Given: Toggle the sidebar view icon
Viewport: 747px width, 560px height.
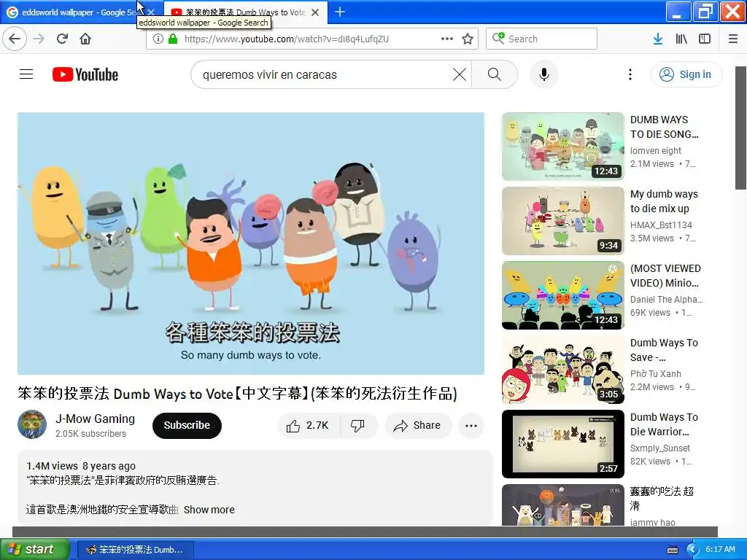Looking at the screenshot, I should point(705,39).
